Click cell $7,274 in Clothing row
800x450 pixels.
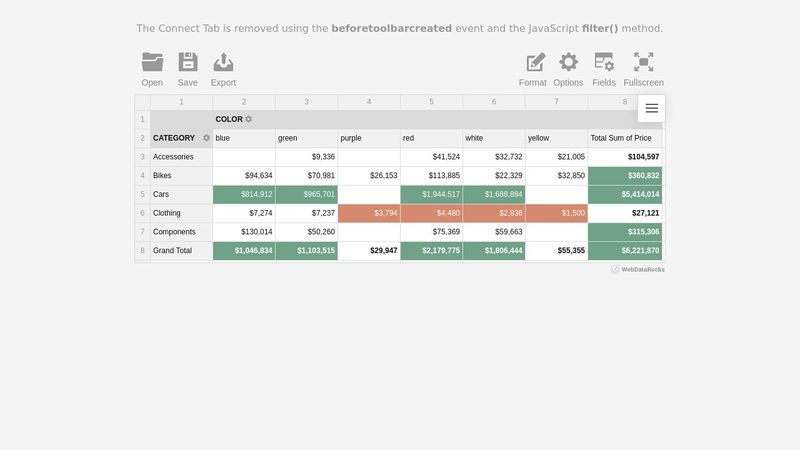(244, 213)
